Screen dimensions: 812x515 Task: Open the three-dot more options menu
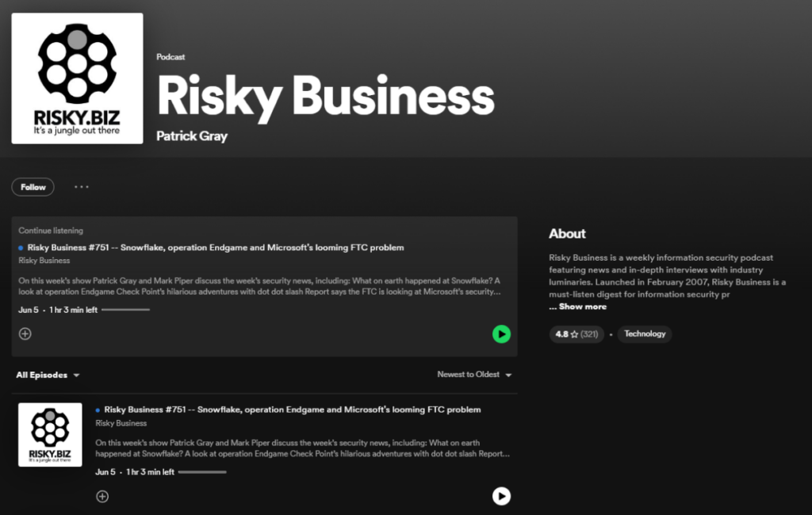click(82, 187)
